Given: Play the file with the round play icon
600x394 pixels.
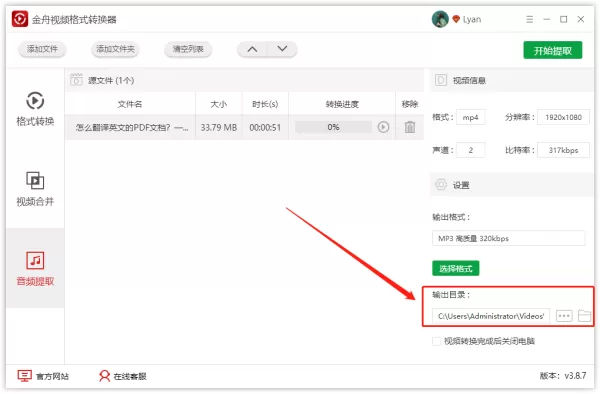Looking at the screenshot, I should tap(383, 127).
